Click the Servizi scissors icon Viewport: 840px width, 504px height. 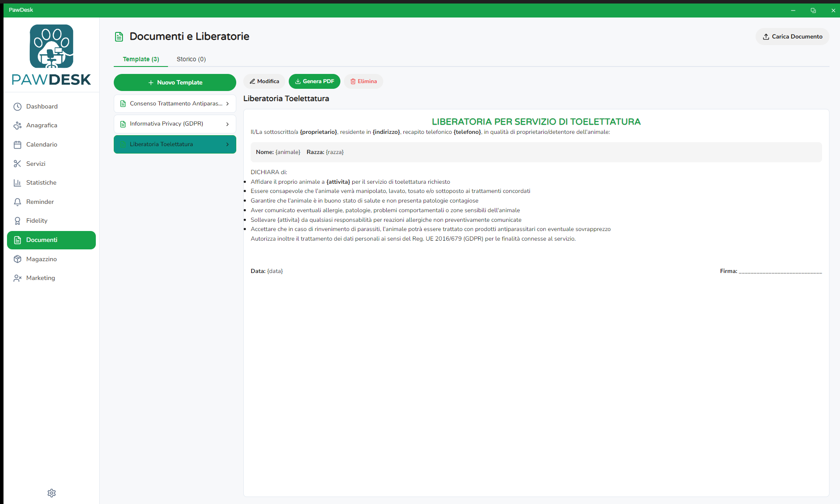pyautogui.click(x=17, y=164)
